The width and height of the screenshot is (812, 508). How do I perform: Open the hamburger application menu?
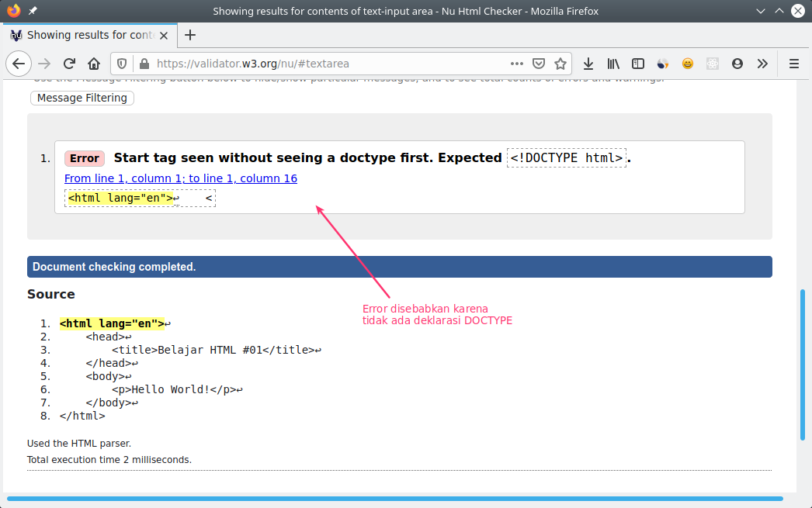tap(793, 64)
